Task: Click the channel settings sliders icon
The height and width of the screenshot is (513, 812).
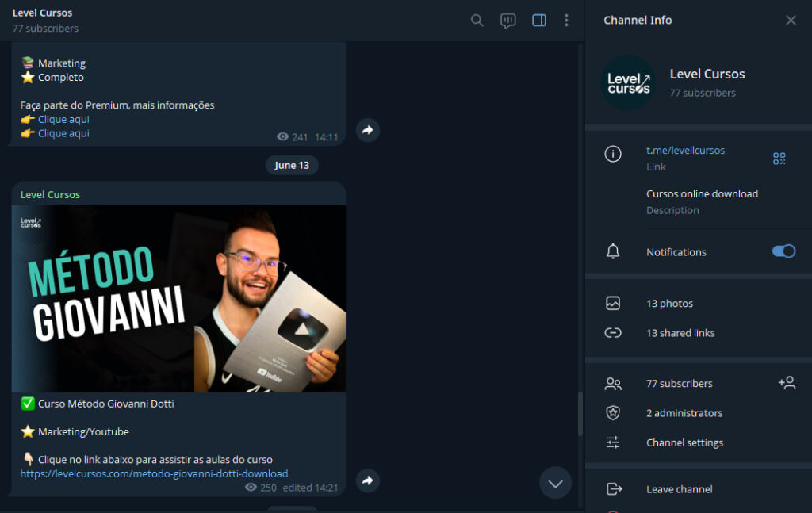Action: (x=613, y=442)
